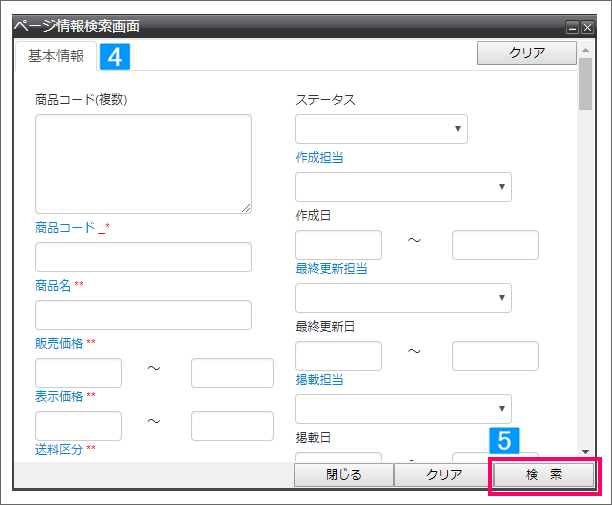This screenshot has width=612, height=505.
Task: Click the scrollbar up arrow
Action: click(585, 50)
